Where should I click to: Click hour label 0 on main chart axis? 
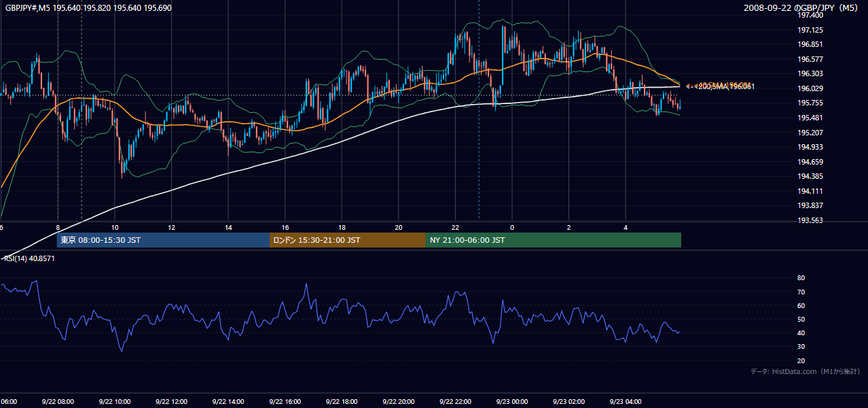512,227
